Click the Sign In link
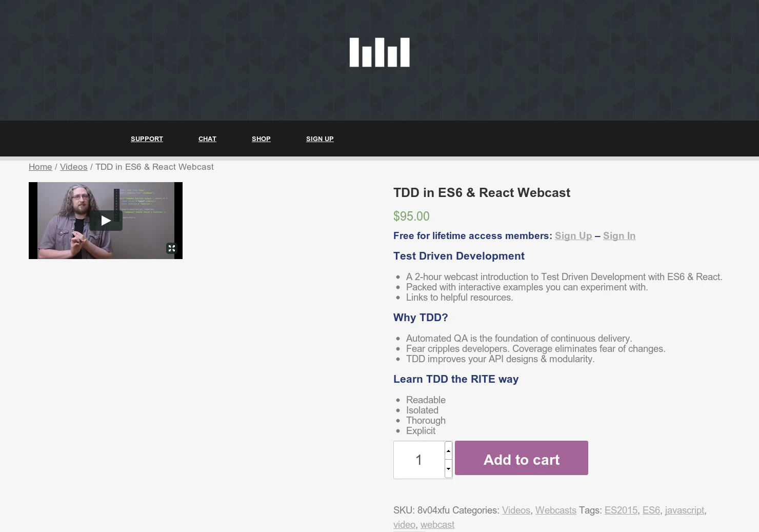 tap(619, 235)
